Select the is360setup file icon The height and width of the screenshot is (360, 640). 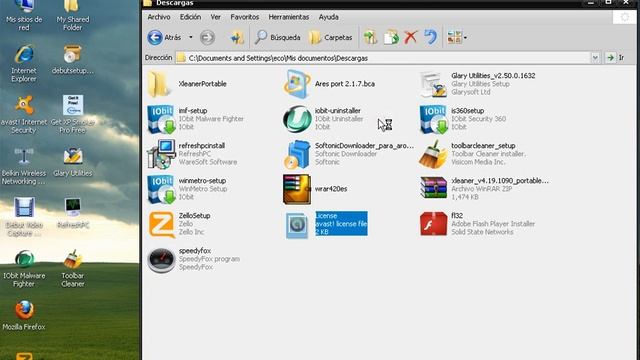(x=433, y=119)
